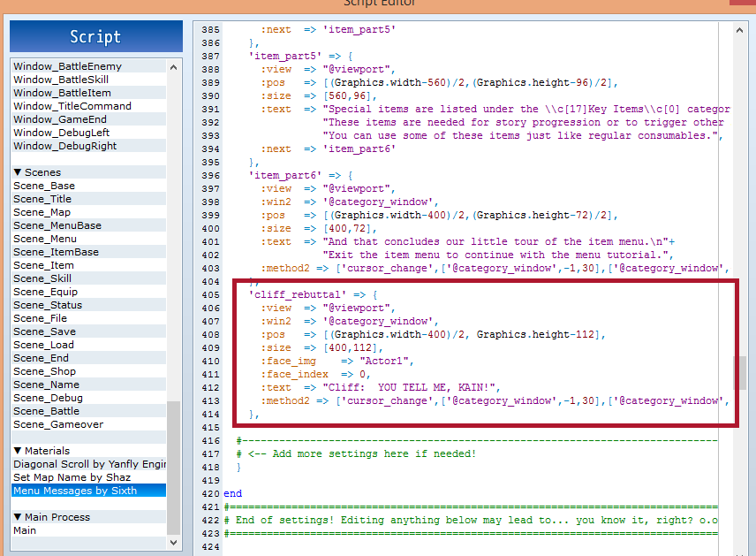The image size is (756, 556).
Task: Open the Scene_Load script
Action: point(88,345)
